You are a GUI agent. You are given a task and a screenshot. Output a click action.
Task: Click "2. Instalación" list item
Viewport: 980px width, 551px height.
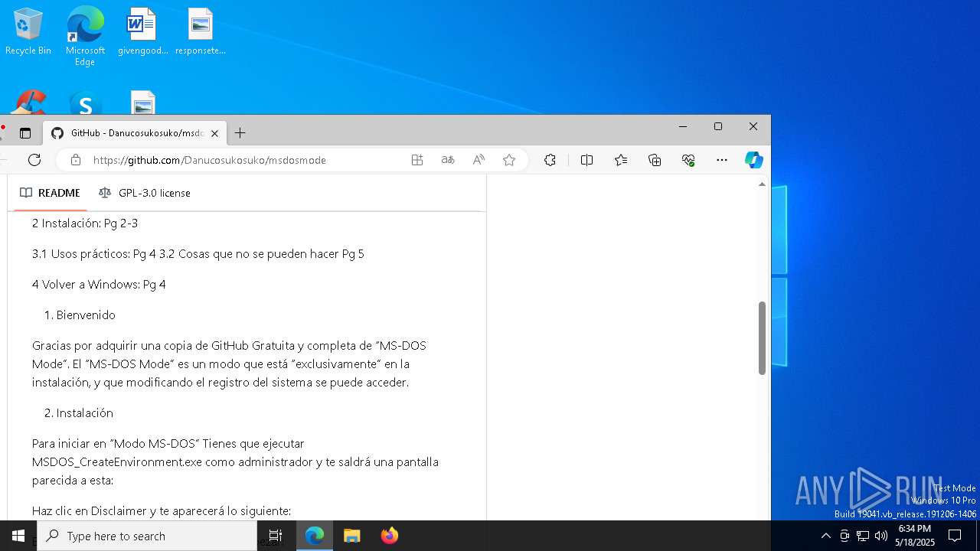79,413
